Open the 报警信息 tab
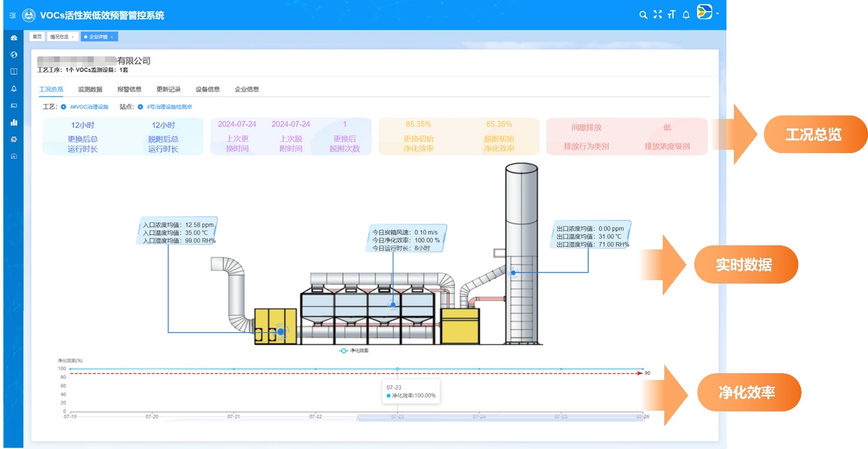The width and height of the screenshot is (868, 449). click(129, 90)
